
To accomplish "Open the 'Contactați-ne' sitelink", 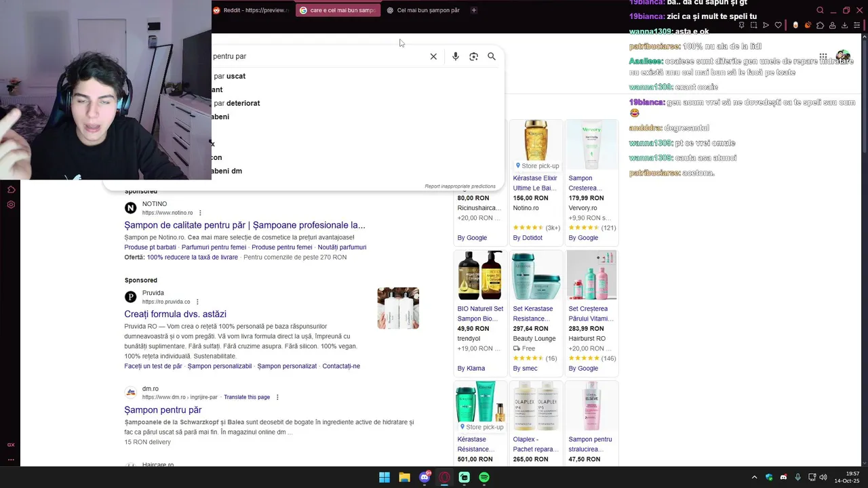I will tap(341, 366).
